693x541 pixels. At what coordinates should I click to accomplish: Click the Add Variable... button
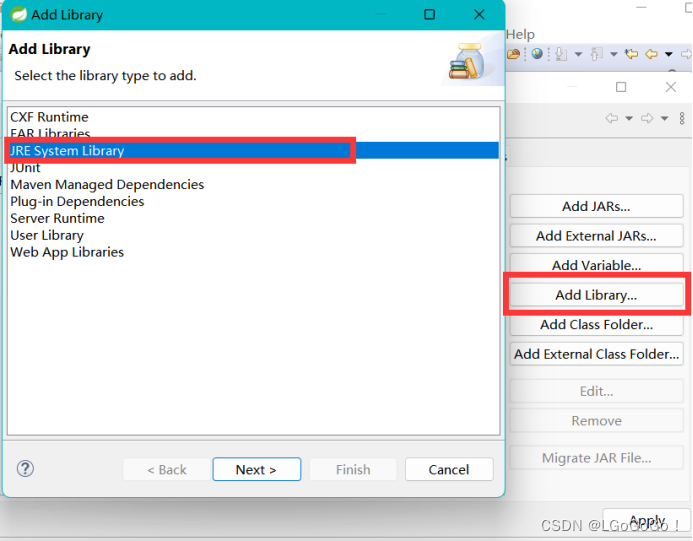pyautogui.click(x=596, y=265)
